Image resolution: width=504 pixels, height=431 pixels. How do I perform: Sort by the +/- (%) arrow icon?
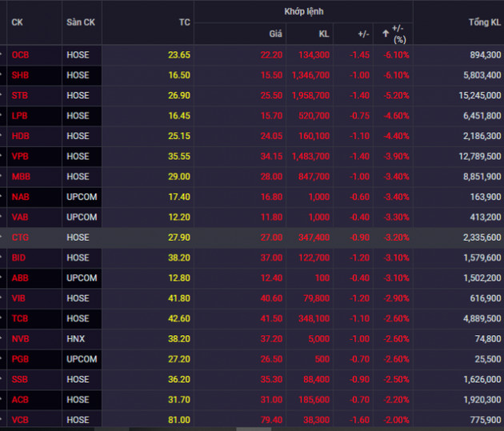click(x=386, y=34)
